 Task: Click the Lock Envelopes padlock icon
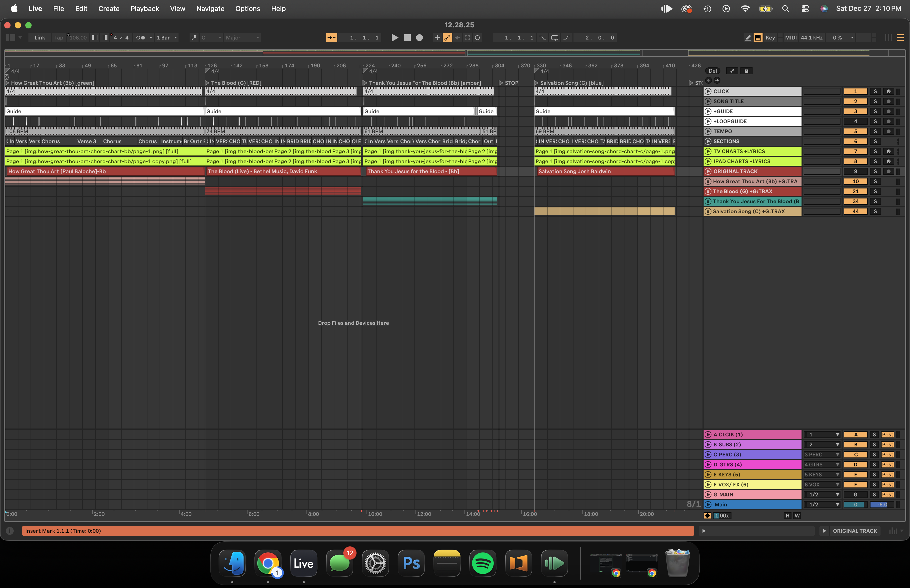click(x=746, y=71)
